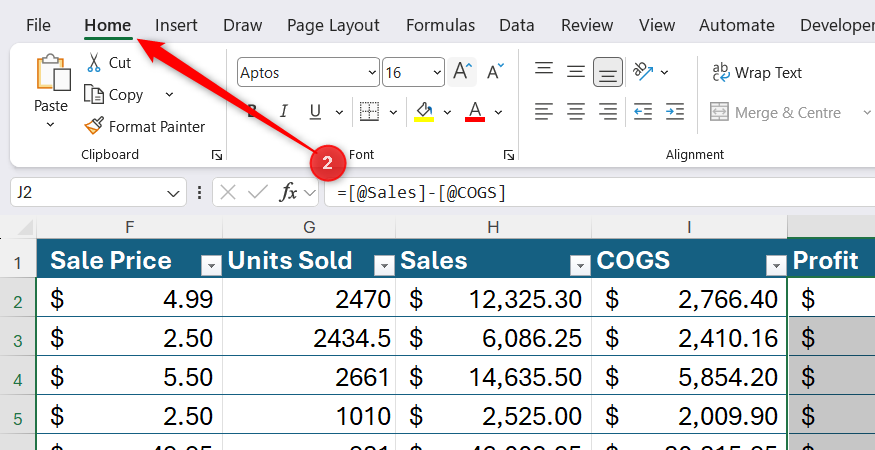Align text to the right
This screenshot has height=450, width=875.
click(608, 112)
